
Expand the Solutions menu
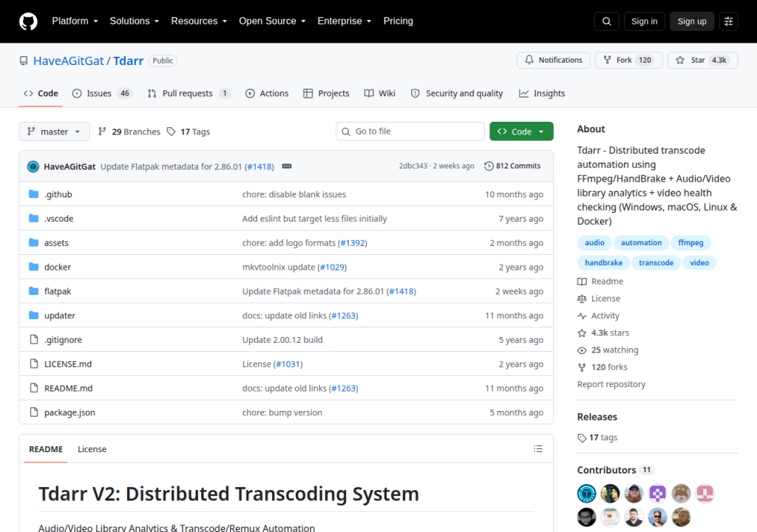[x=135, y=21]
